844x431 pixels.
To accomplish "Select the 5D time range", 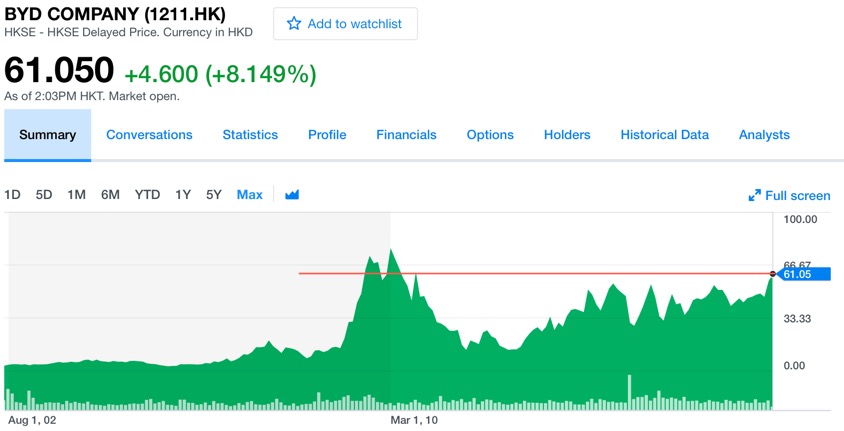I will coord(44,195).
